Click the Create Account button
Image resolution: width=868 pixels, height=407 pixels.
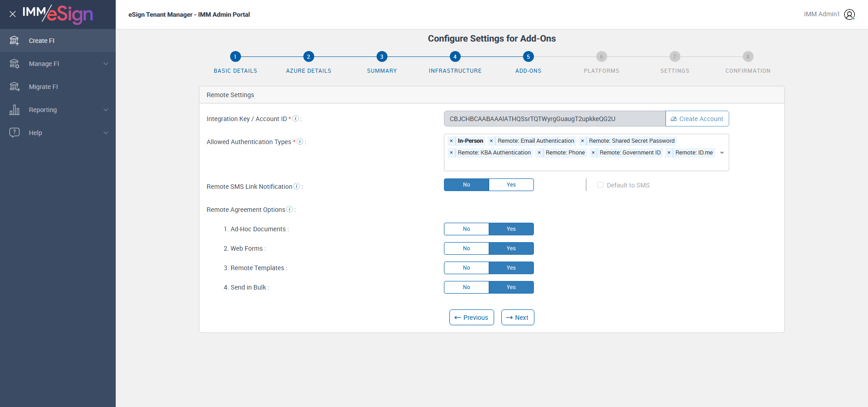pyautogui.click(x=697, y=118)
